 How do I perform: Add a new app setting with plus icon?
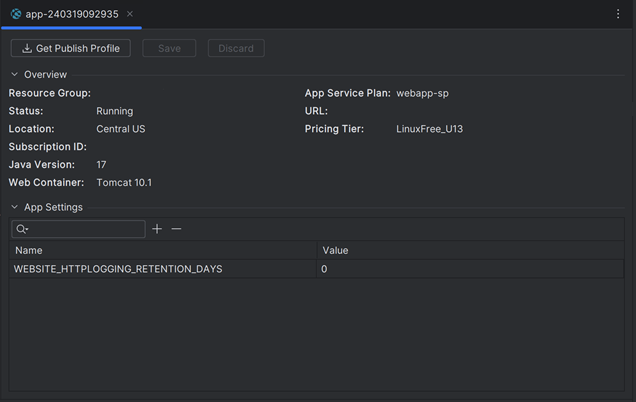[157, 229]
